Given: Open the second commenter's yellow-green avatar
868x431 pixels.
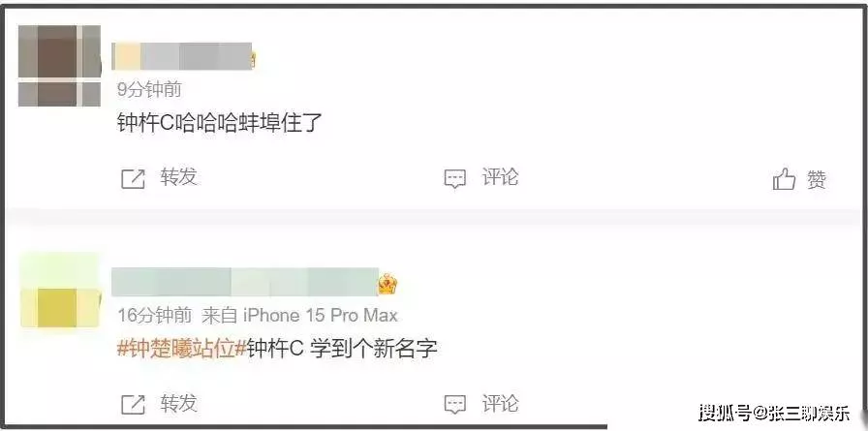Looking at the screenshot, I should [60, 291].
